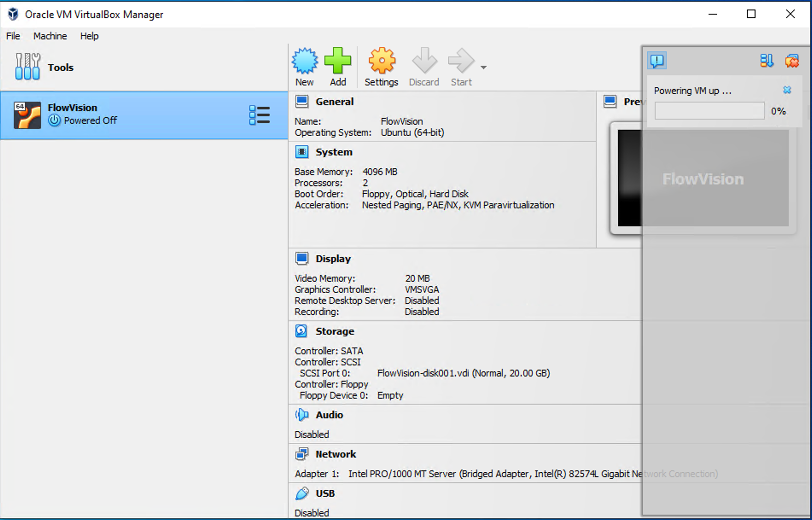Click the keep finished progresses icon

click(767, 61)
